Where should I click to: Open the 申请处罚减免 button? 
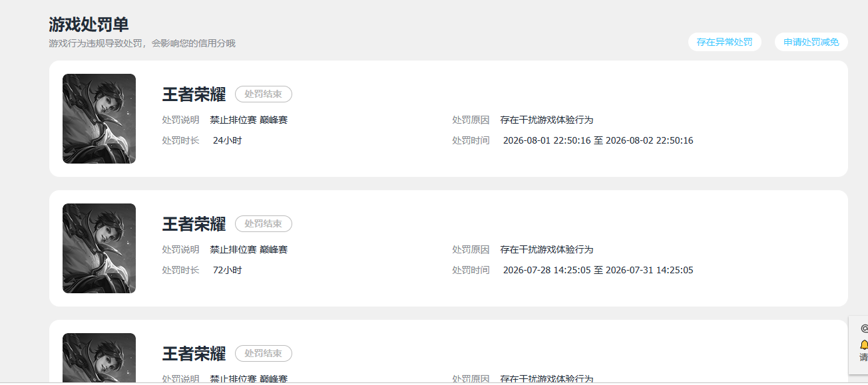click(811, 42)
